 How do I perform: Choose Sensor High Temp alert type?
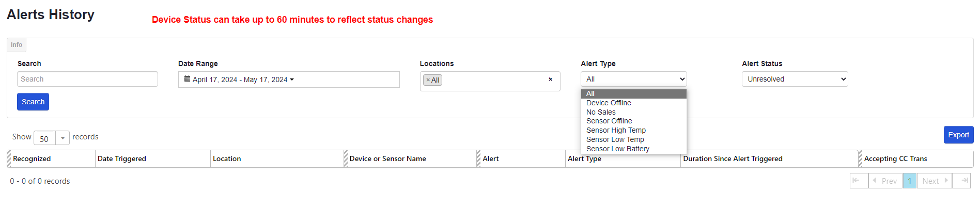(x=634, y=130)
